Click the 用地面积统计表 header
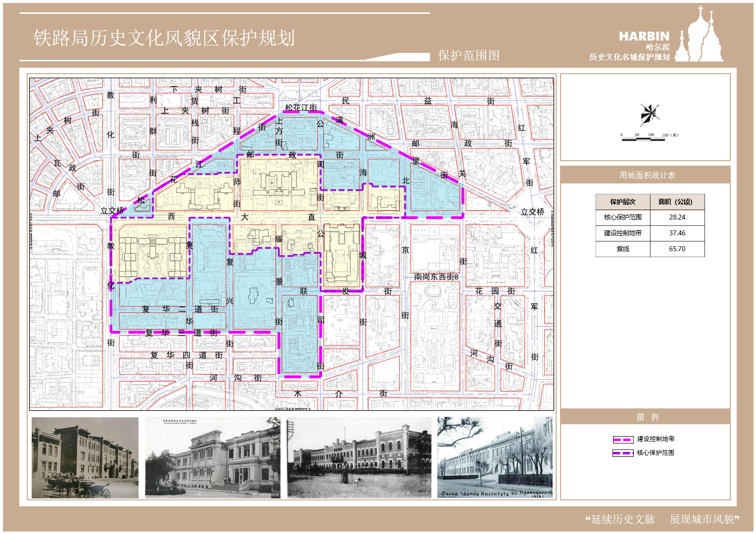The image size is (756, 534). 647,175
